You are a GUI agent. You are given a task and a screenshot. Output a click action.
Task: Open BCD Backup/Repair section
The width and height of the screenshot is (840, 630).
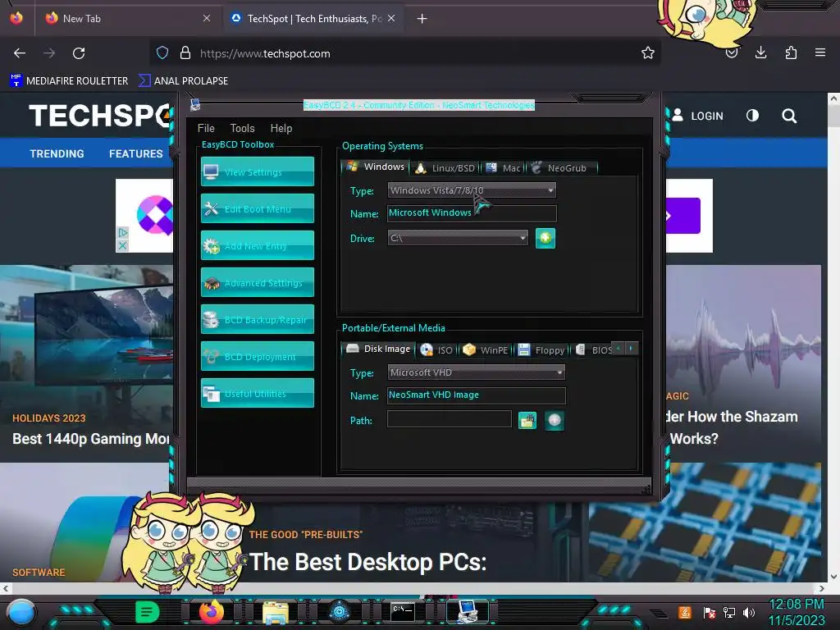[257, 319]
